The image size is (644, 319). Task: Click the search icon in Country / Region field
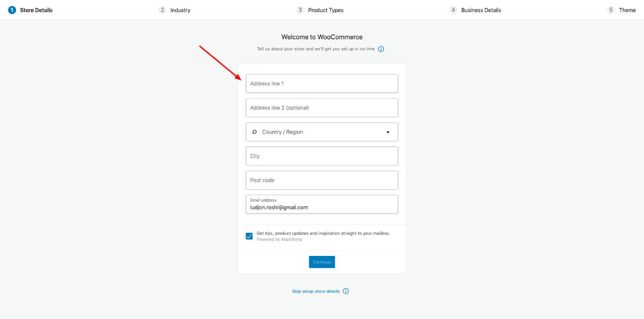[x=254, y=132]
